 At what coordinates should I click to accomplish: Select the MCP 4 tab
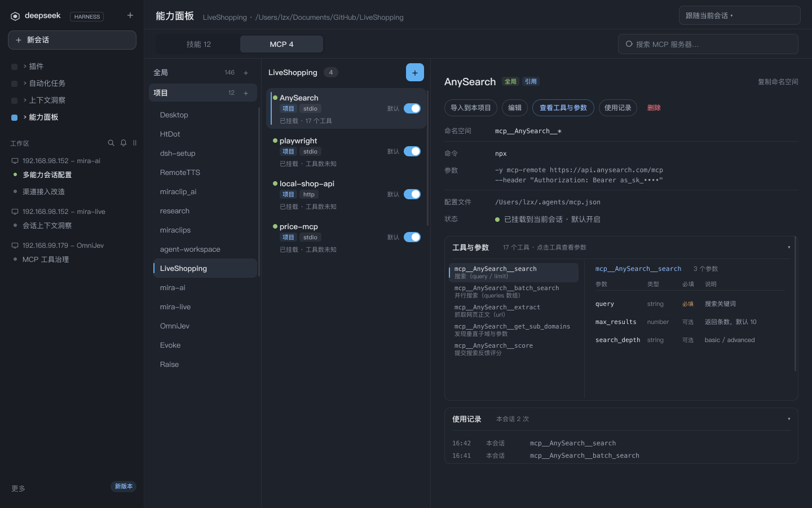(x=281, y=44)
